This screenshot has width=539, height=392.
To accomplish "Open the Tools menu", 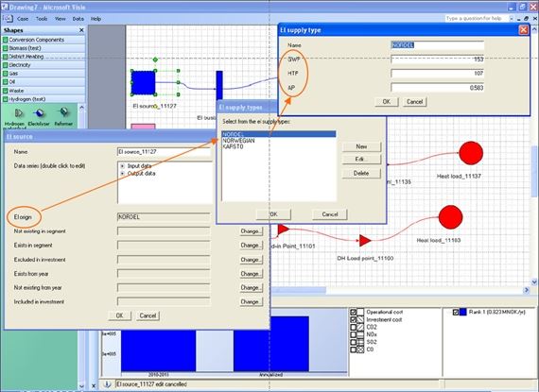I will pos(42,19).
